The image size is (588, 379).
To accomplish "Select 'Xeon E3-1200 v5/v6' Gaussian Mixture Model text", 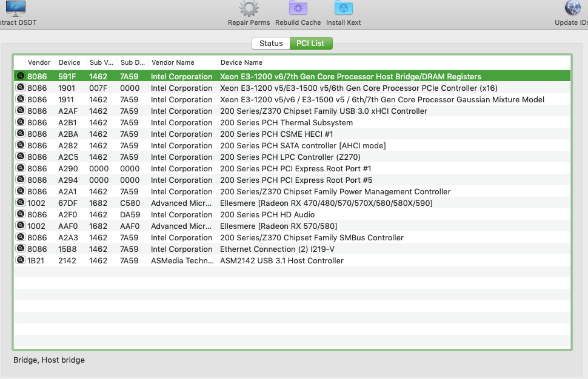I will (x=382, y=100).
